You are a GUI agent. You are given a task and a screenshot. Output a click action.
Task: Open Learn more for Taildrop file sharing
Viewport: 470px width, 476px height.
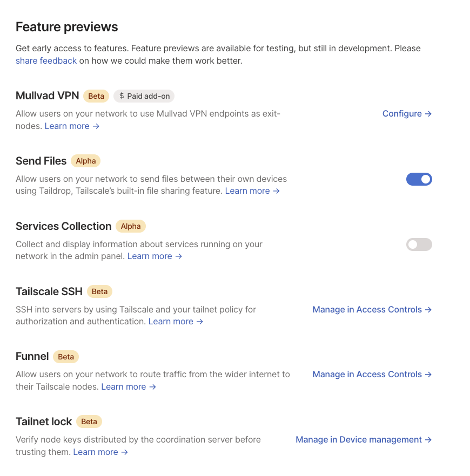pyautogui.click(x=248, y=191)
